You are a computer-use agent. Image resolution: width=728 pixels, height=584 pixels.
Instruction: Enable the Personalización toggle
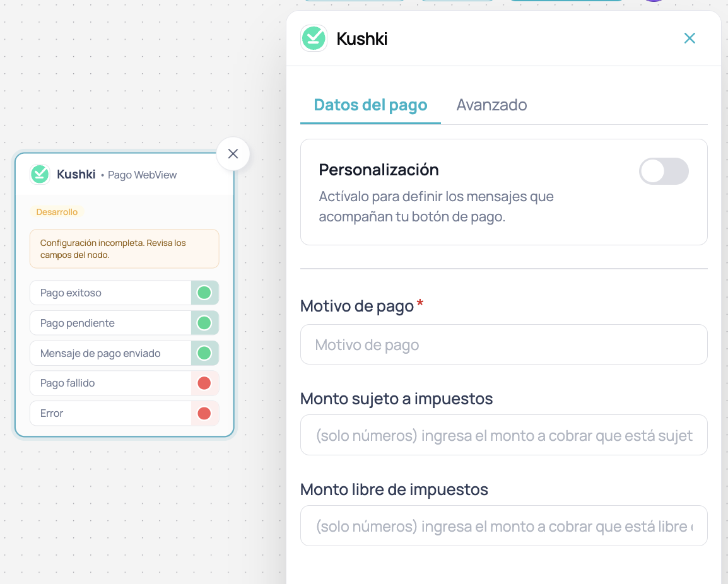pyautogui.click(x=664, y=172)
